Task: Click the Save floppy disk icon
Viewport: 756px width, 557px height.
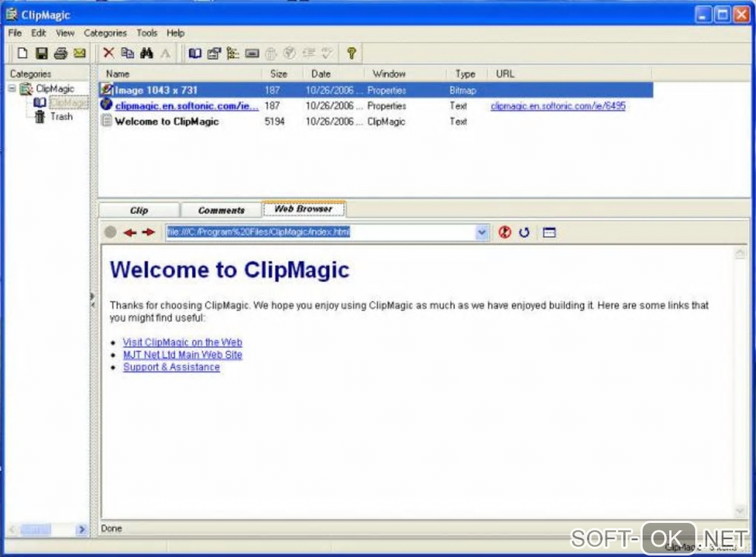Action: [42, 53]
